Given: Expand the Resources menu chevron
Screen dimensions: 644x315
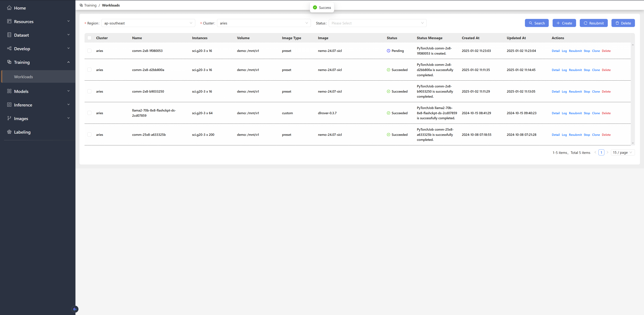Looking at the screenshot, I should (68, 21).
